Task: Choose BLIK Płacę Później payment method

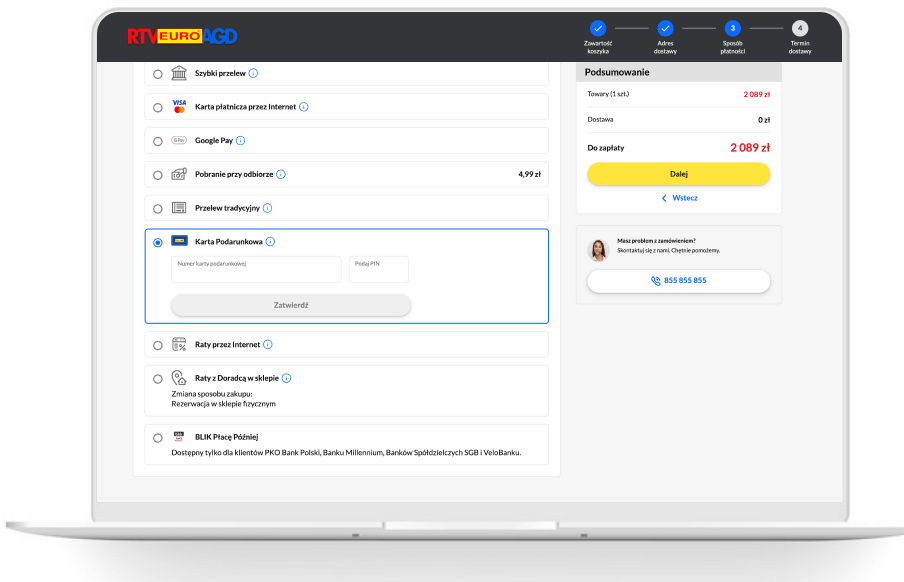Action: point(158,438)
